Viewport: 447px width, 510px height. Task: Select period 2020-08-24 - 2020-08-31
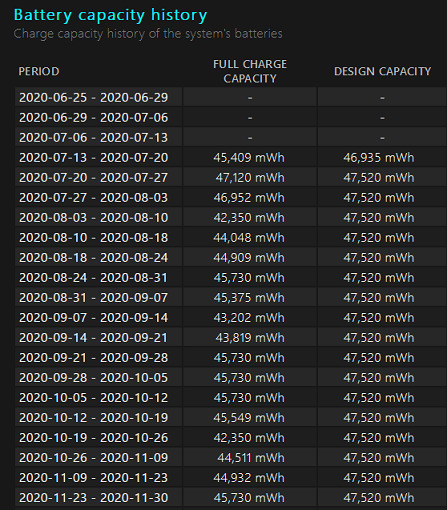pyautogui.click(x=94, y=278)
